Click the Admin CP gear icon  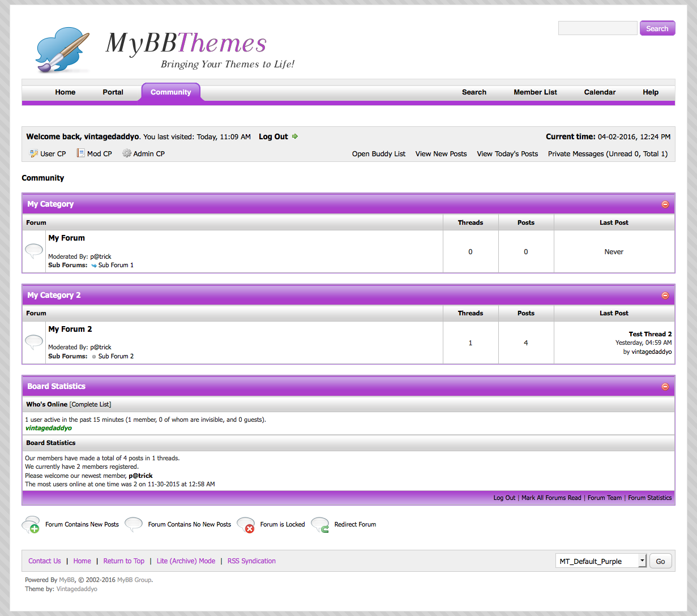[x=127, y=153]
